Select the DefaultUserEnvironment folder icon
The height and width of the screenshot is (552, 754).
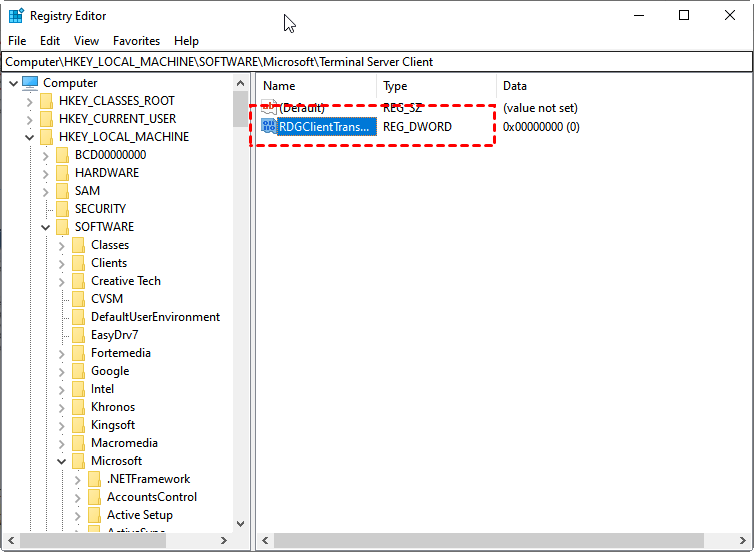[x=78, y=317]
